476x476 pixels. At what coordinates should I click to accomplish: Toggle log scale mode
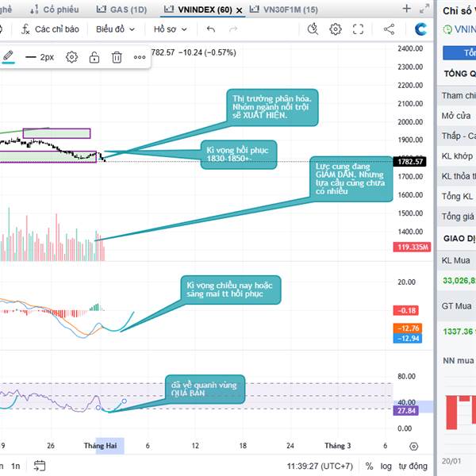point(386,466)
